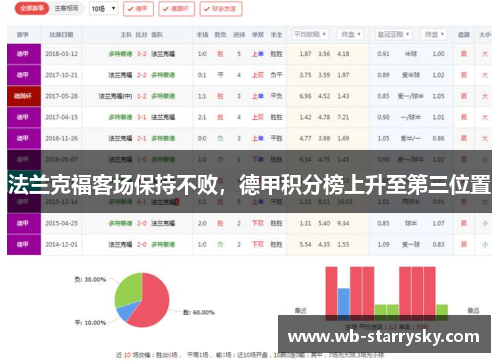Click the date 2014-12-01

coord(61,244)
